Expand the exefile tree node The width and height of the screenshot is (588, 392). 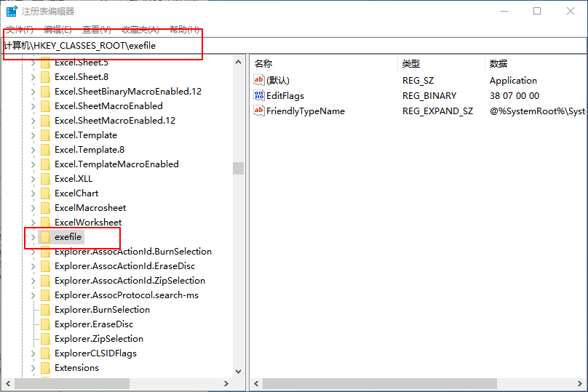[x=33, y=237]
